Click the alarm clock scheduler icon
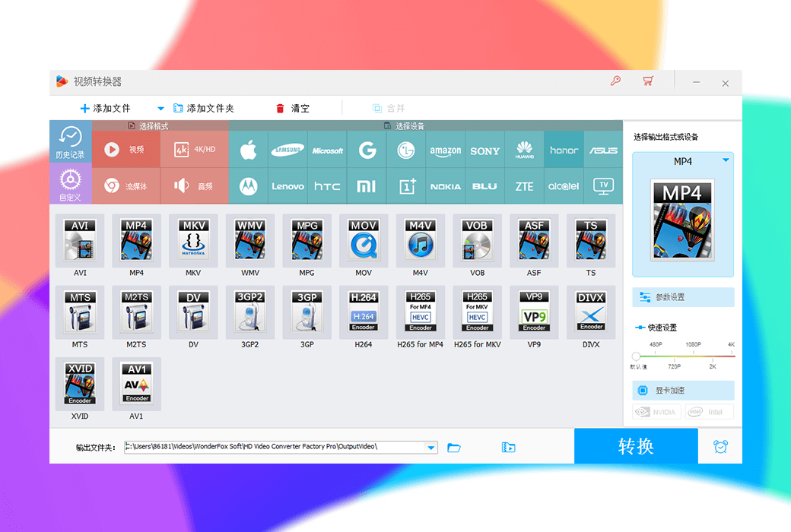The height and width of the screenshot is (532, 791). click(x=720, y=446)
